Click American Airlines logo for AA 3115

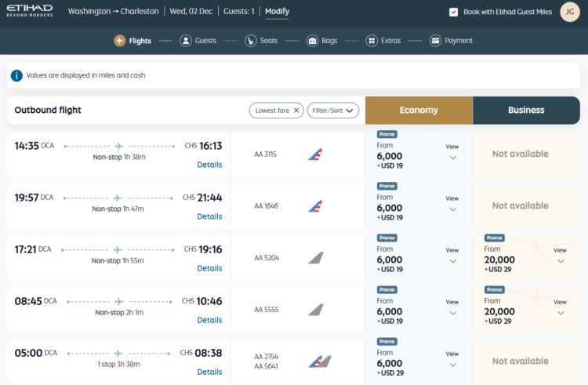coord(315,154)
